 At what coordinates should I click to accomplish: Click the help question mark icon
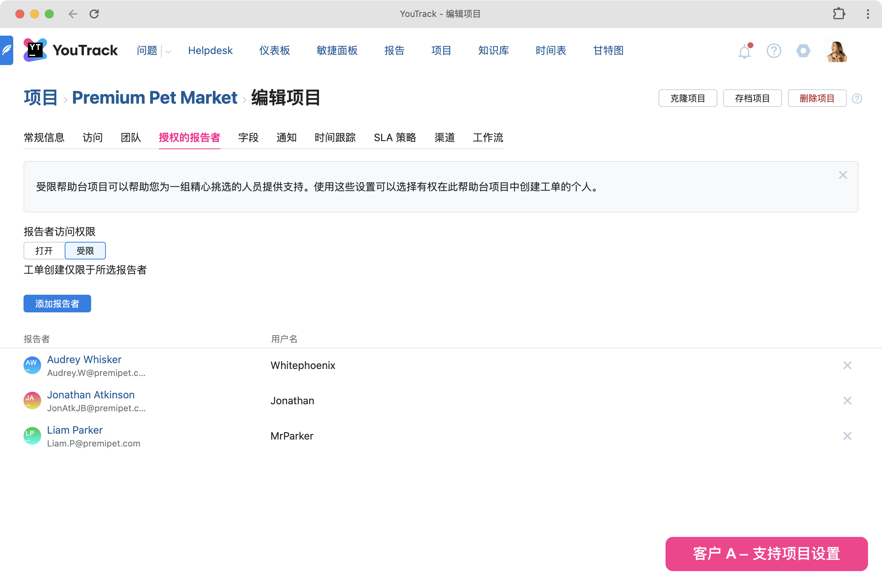[x=774, y=51]
